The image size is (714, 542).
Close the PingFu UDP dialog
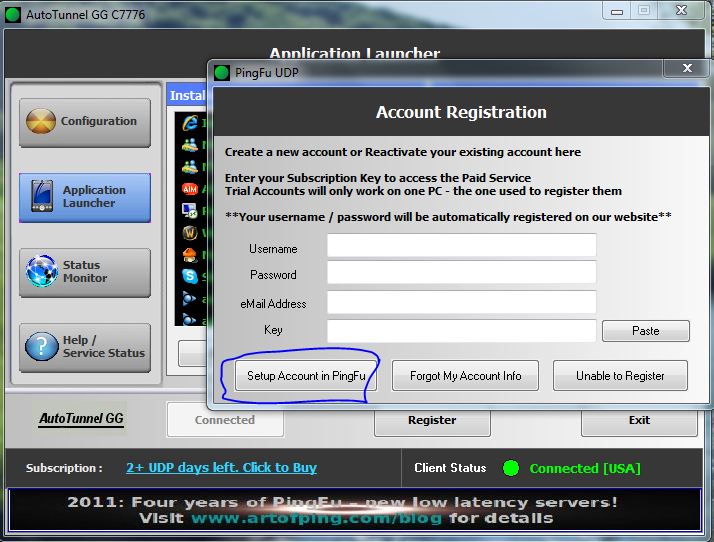coord(687,68)
